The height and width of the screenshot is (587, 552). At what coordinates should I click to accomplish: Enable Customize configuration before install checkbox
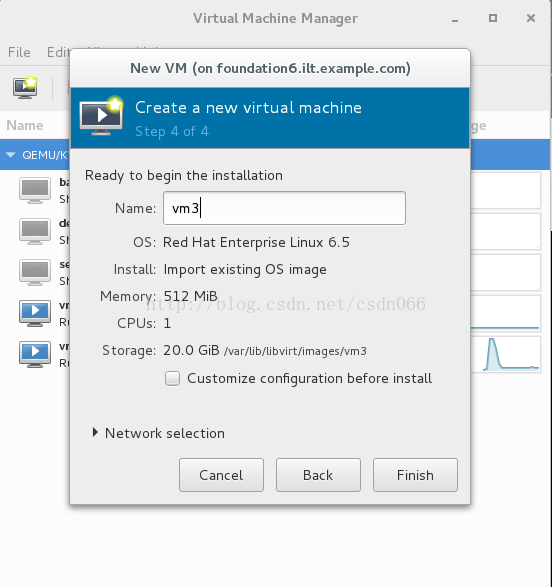point(173,378)
